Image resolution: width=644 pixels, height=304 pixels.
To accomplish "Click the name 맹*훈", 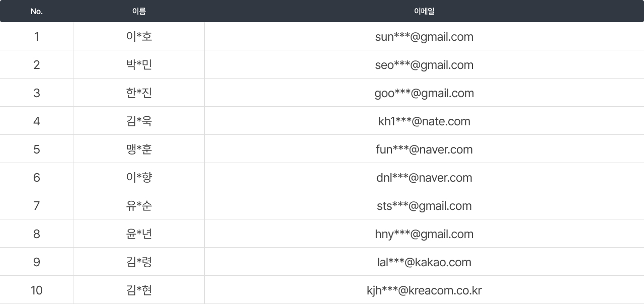I will tap(139, 149).
